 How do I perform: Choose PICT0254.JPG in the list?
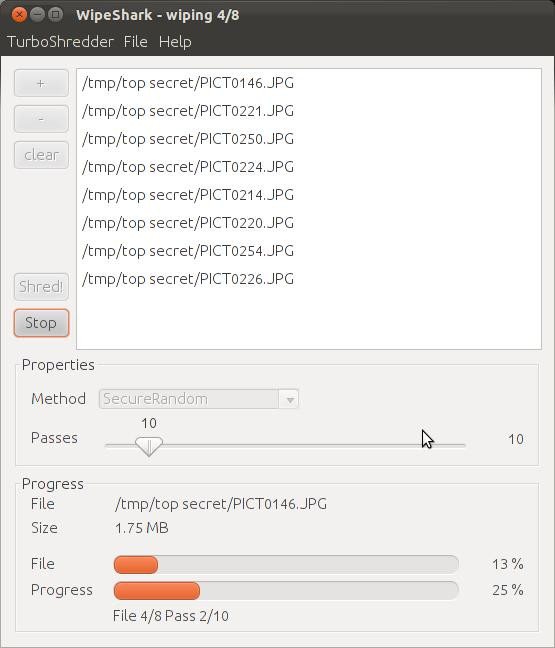309,251
